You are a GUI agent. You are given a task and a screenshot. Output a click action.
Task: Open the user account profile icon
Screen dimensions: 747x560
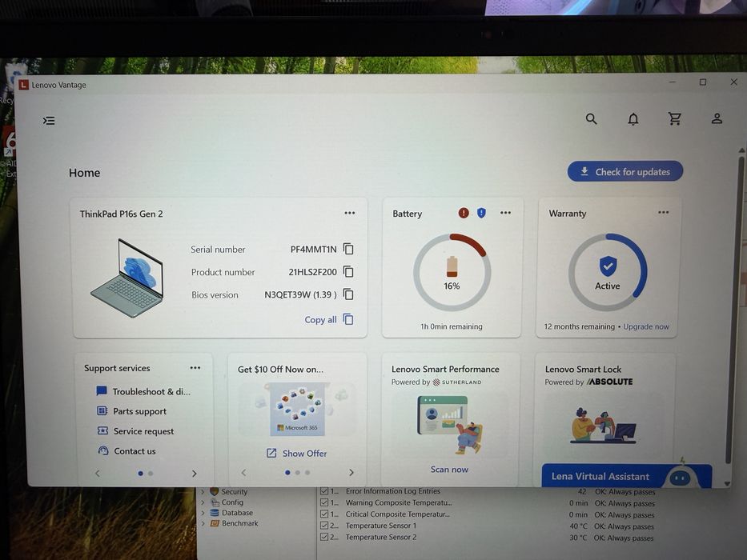pyautogui.click(x=717, y=118)
